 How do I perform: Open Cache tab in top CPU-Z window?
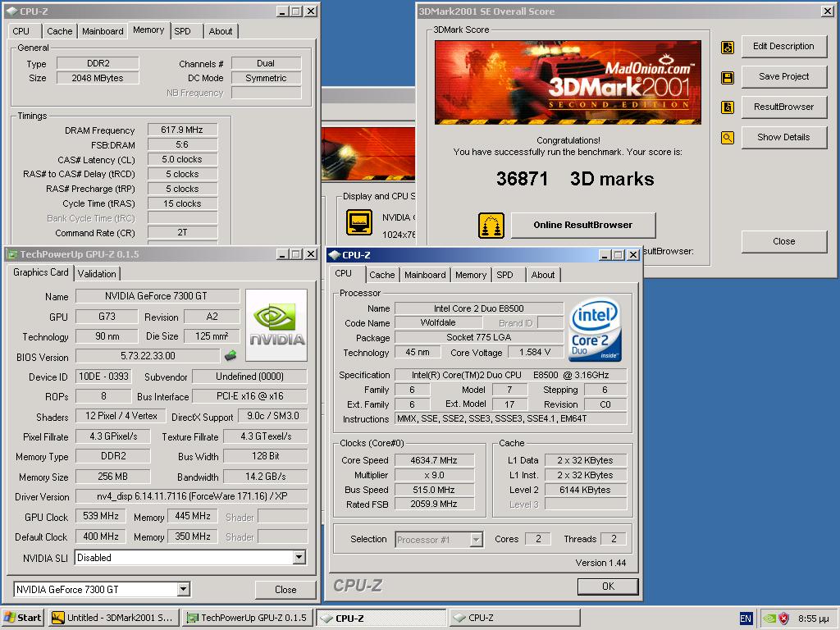point(59,31)
